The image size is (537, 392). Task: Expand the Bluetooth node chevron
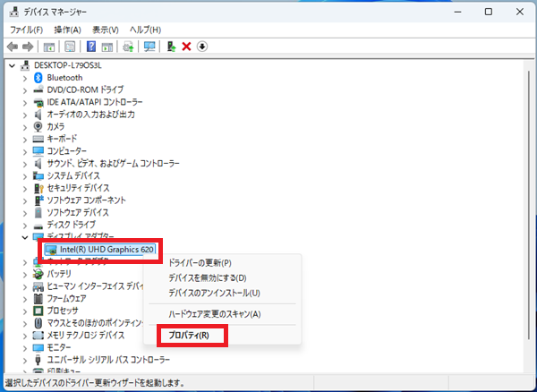25,78
